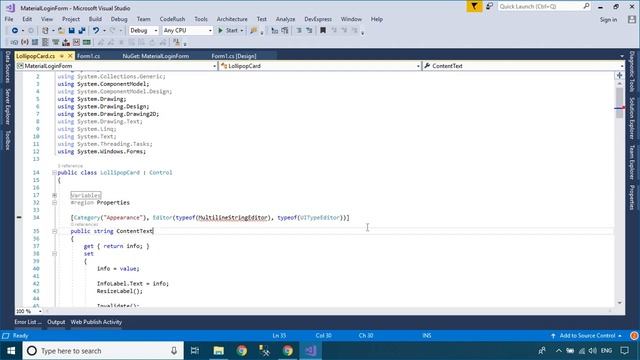
Task: Pin the LollipopCard.cs tab
Action: (x=62, y=56)
